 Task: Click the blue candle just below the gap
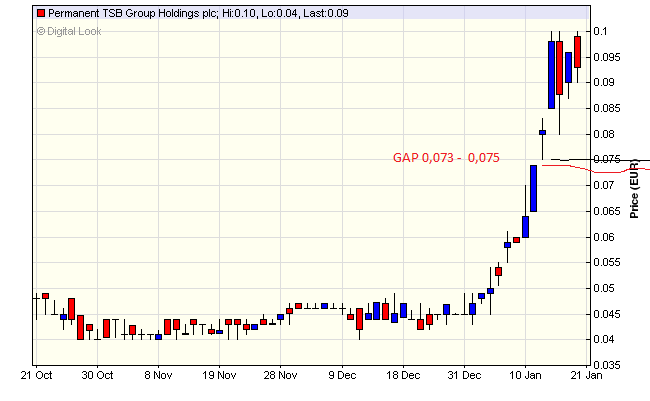pos(534,188)
